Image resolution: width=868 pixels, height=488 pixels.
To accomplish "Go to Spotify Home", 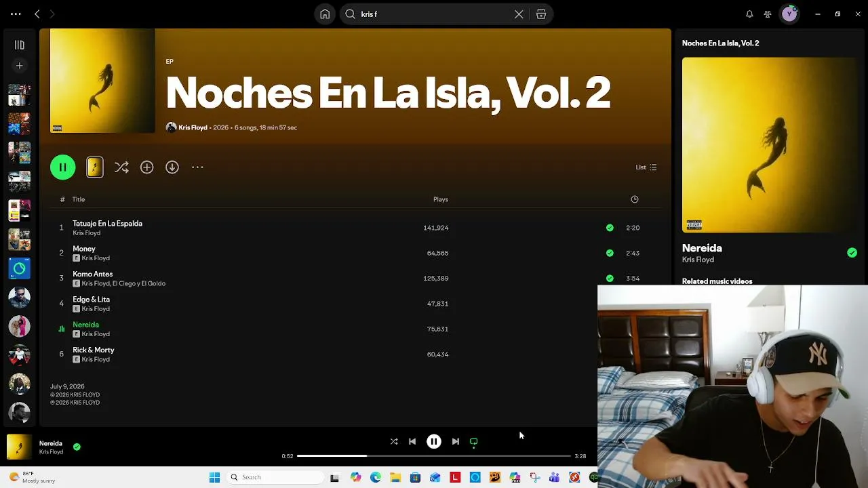I will click(325, 14).
